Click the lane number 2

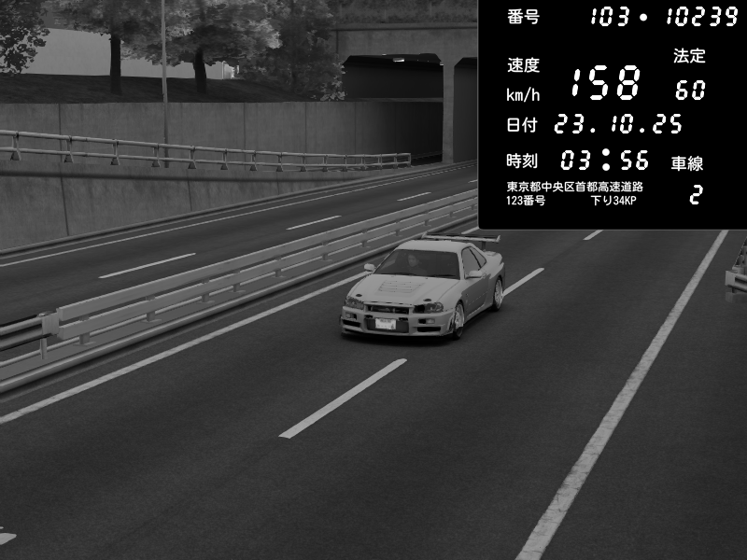[x=695, y=195]
